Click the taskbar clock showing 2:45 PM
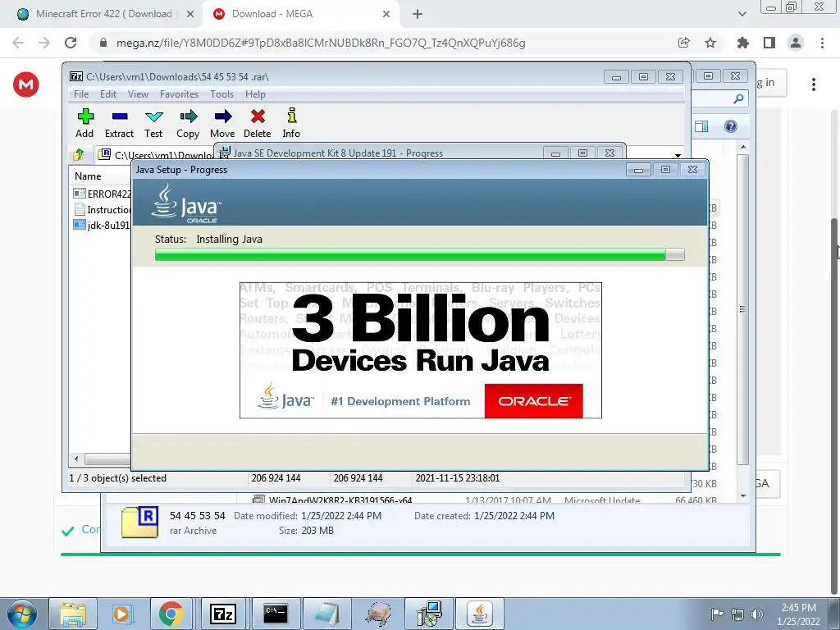 [x=798, y=614]
